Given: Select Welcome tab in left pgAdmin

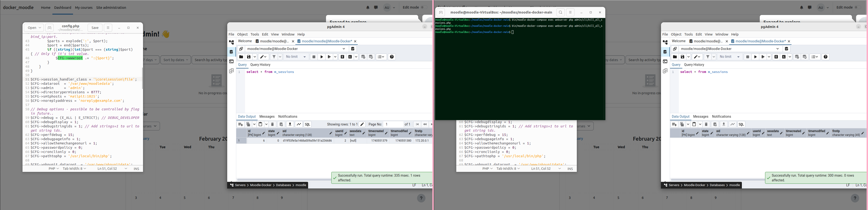Looking at the screenshot, I should click(x=245, y=41).
